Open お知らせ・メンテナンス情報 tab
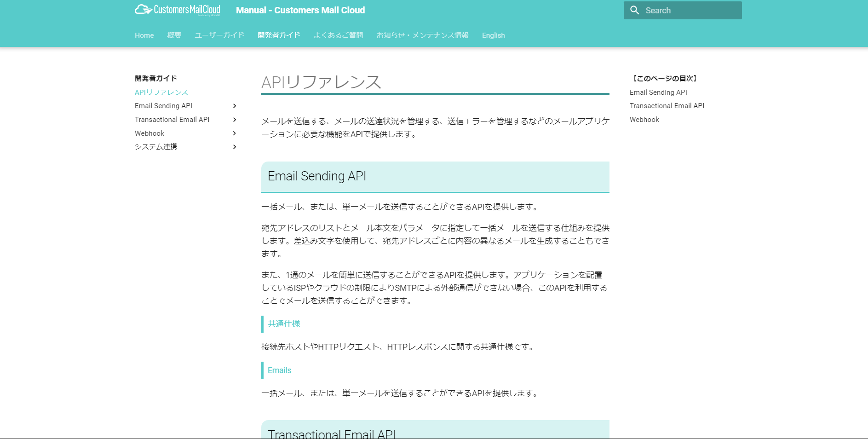The width and height of the screenshot is (868, 439). pyautogui.click(x=422, y=35)
